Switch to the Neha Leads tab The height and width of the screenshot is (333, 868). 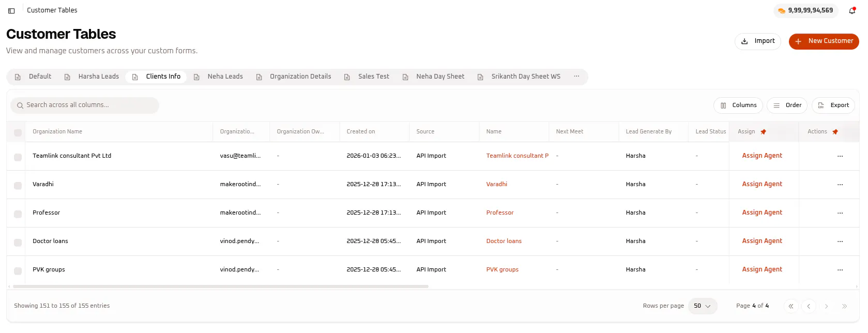coord(219,77)
